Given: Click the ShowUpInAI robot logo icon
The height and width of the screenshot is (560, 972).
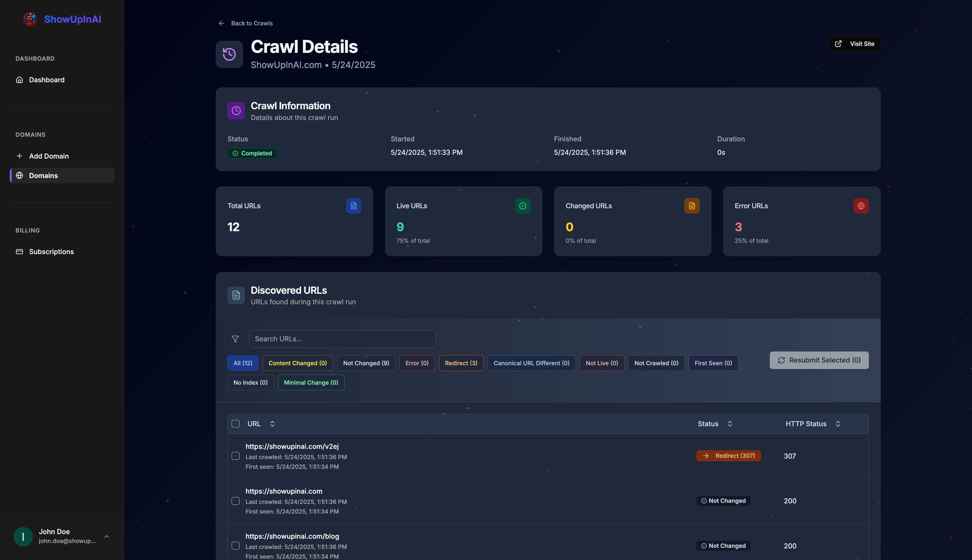Looking at the screenshot, I should (x=31, y=19).
